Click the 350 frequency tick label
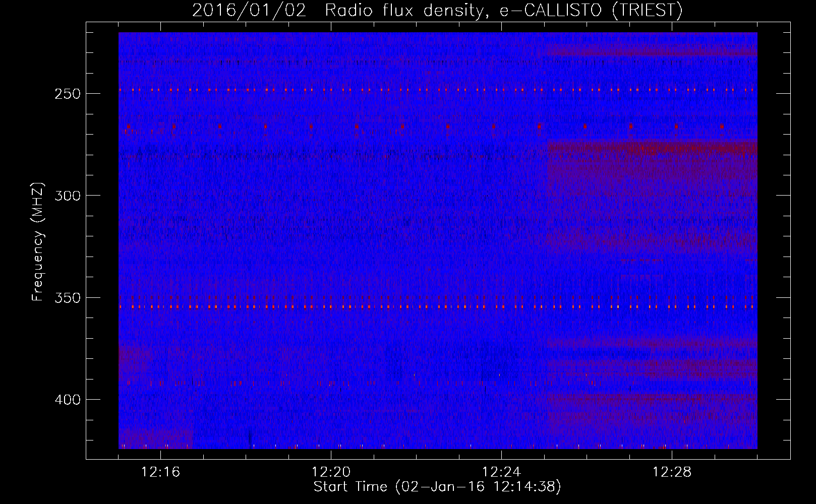The height and width of the screenshot is (504, 816). 68,298
